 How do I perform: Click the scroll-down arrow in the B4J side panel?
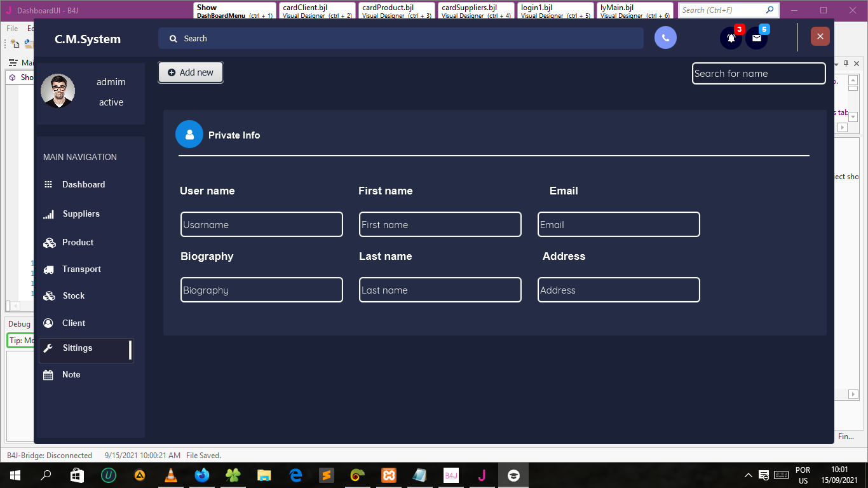tap(853, 116)
